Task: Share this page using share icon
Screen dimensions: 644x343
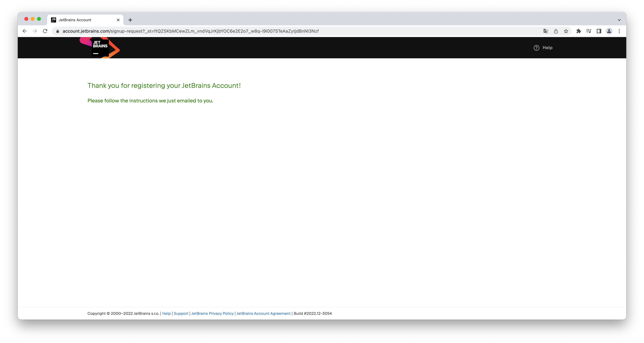Action: 556,31
